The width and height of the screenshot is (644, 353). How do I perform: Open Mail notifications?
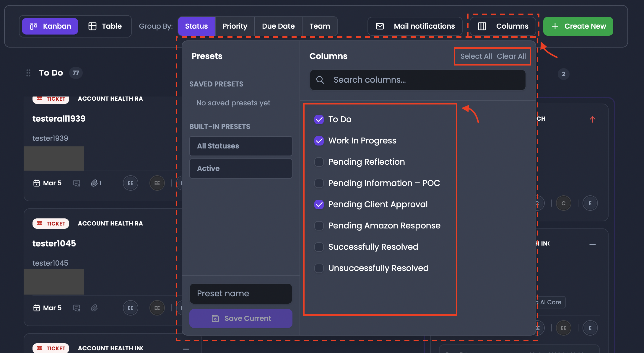[x=415, y=26]
